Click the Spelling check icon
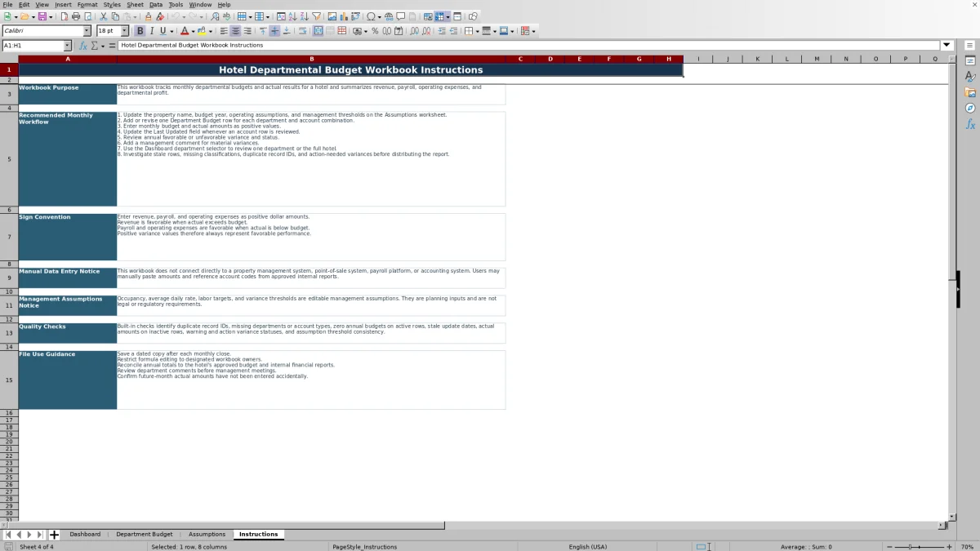 (226, 16)
